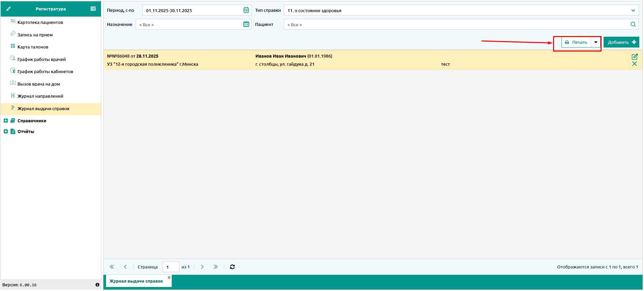Screen dimensions: 644x291
Task: Expand the Отчёты tree node
Action: pos(6,132)
